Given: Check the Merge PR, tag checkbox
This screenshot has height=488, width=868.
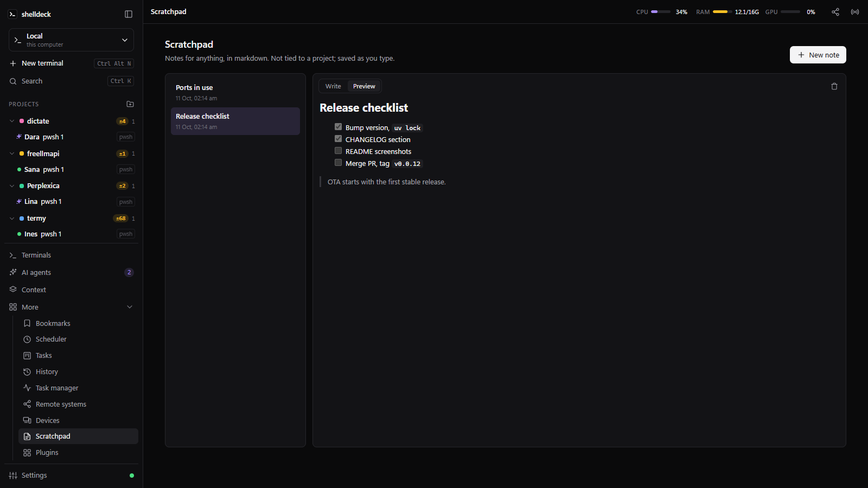Looking at the screenshot, I should [338, 163].
